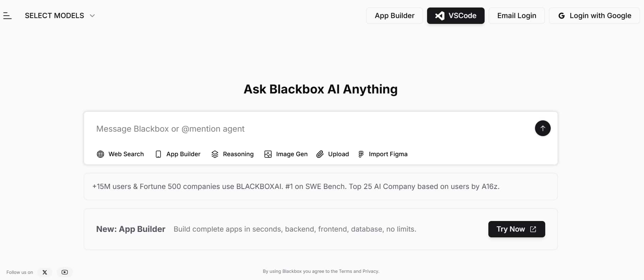Open the Privacy link in footer
Viewport: 644px width, 280px height.
pyautogui.click(x=370, y=271)
